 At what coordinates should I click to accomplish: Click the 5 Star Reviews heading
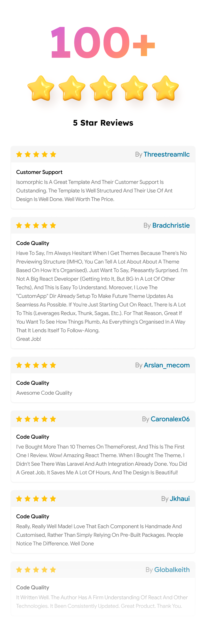coord(103,123)
